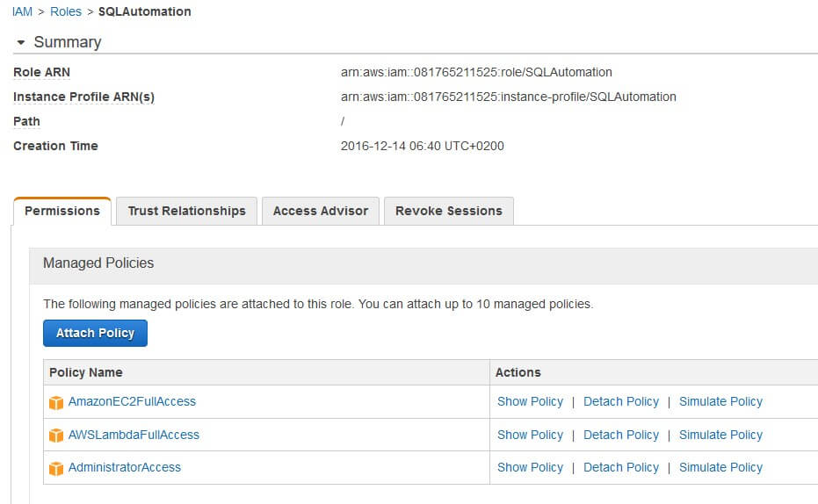Click the Role ARN value text
Viewport: 818px width, 504px height.
click(x=476, y=72)
